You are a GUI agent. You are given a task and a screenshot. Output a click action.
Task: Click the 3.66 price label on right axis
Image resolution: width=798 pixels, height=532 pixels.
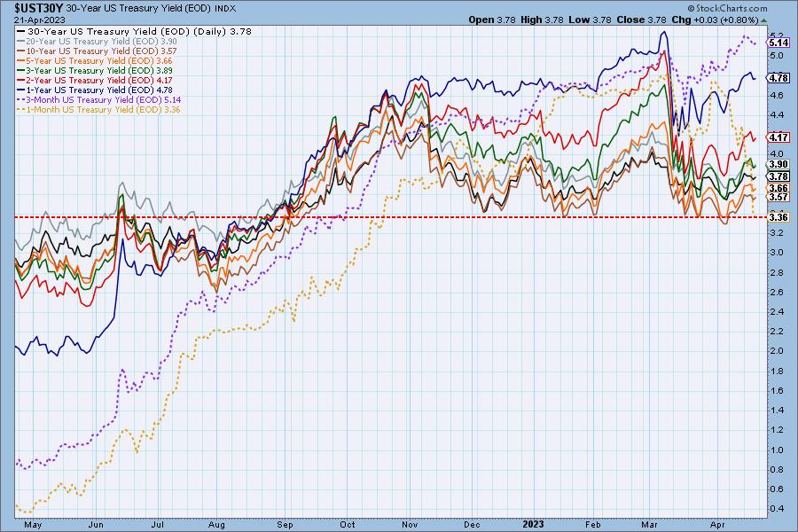(778, 188)
